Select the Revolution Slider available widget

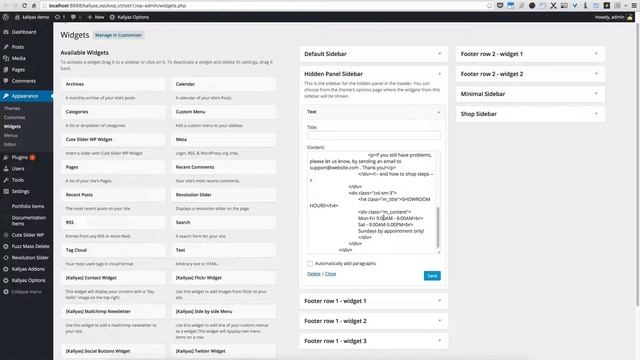click(x=223, y=195)
